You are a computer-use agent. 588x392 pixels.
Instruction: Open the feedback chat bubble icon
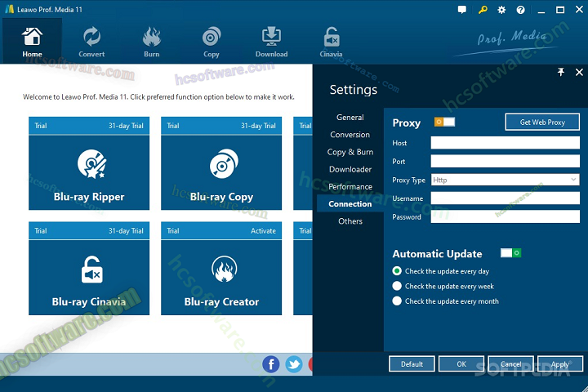(462, 10)
